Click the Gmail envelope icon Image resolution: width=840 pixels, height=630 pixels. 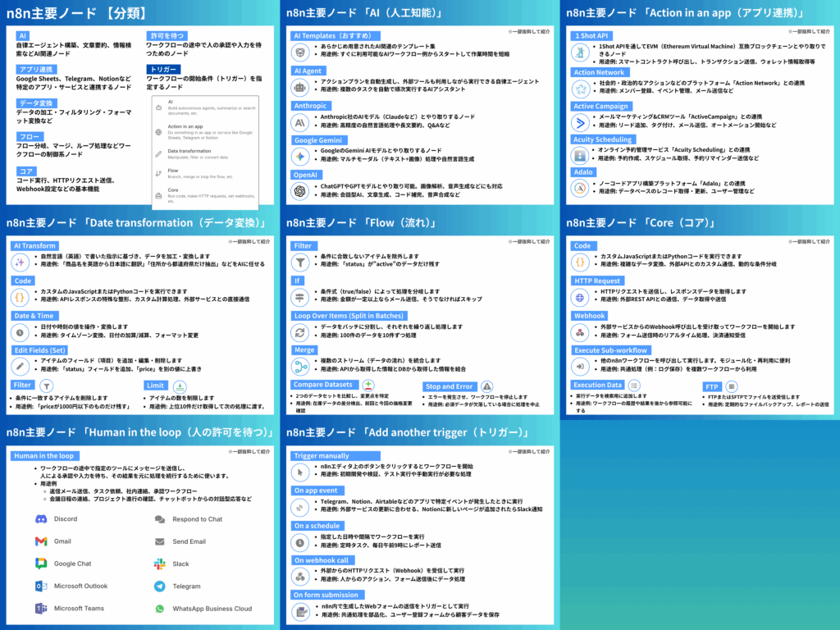coord(41,541)
